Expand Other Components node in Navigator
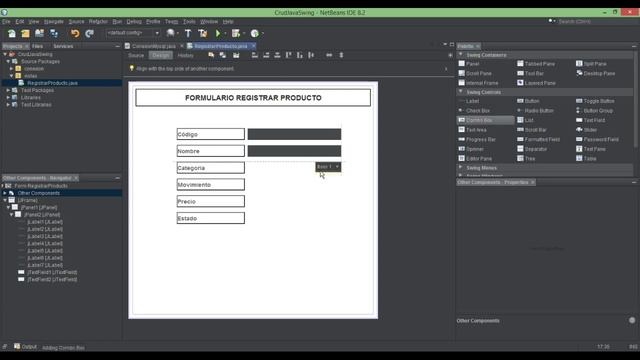 [x=5, y=193]
